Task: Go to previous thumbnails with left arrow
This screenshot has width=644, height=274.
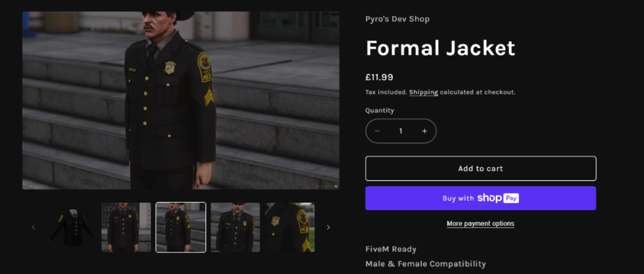Action: point(33,227)
